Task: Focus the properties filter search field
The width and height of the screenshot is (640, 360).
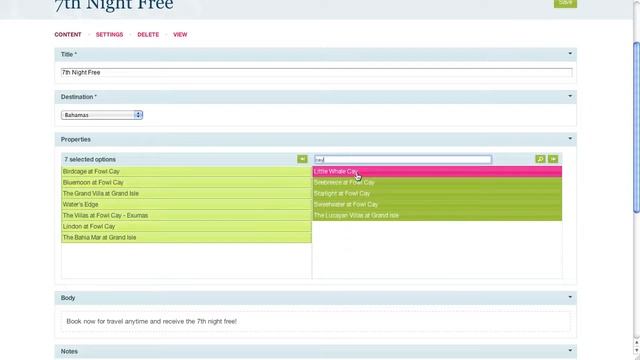Action: tap(403, 160)
